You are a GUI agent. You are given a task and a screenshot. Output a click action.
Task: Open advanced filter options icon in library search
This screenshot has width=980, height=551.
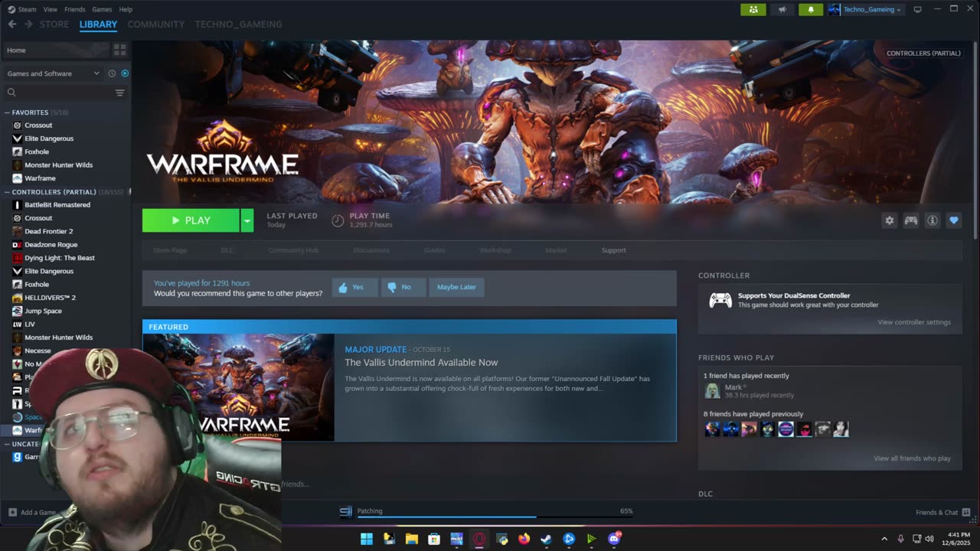(119, 93)
